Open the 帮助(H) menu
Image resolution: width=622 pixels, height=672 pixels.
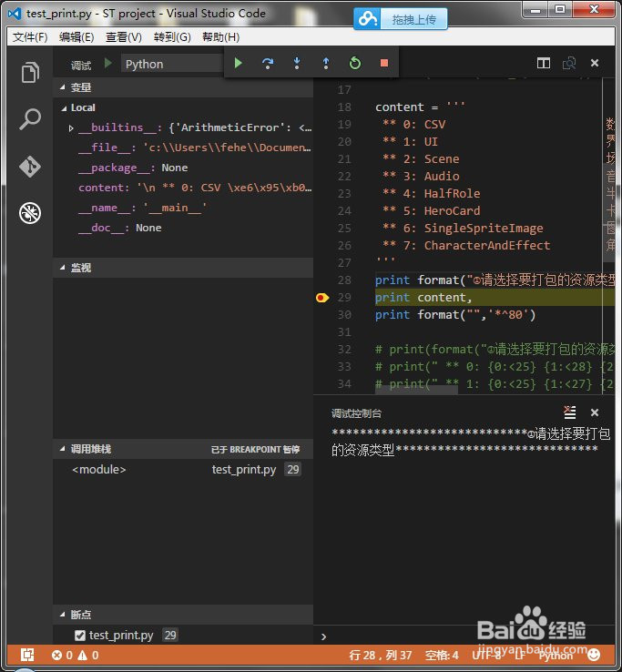(x=220, y=37)
